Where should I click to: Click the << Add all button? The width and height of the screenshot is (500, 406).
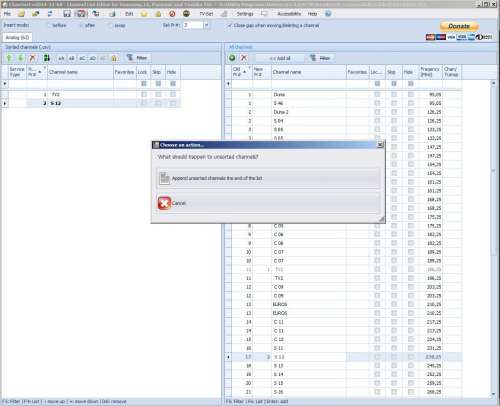[x=280, y=58]
